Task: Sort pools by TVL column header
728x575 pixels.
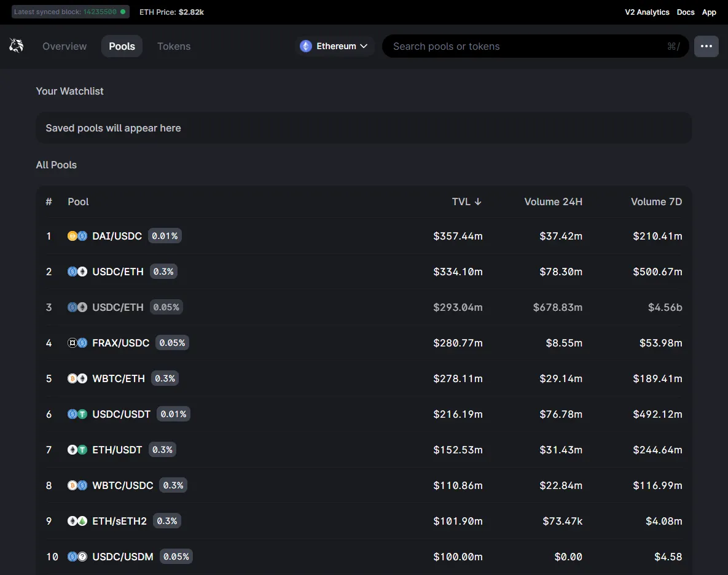Action: (467, 201)
